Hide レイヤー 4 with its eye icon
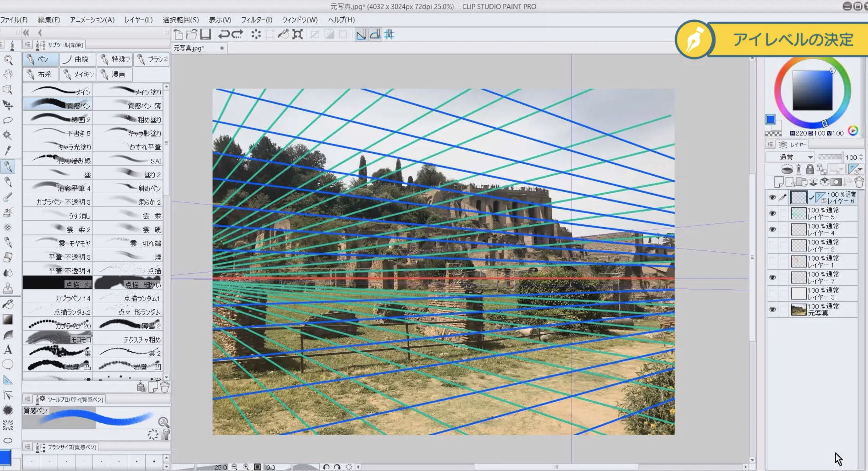Screen dimensions: 868x471 coord(772,229)
